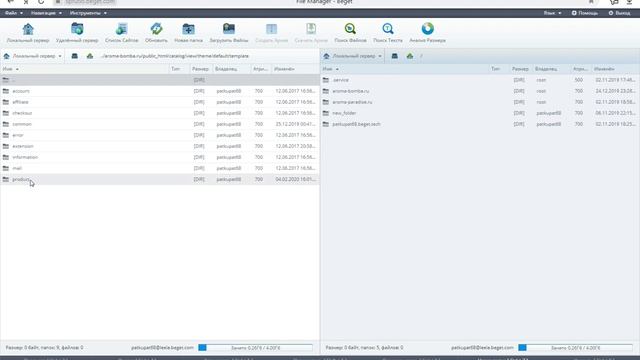Go to the root drive in the right panel

click(x=395, y=56)
